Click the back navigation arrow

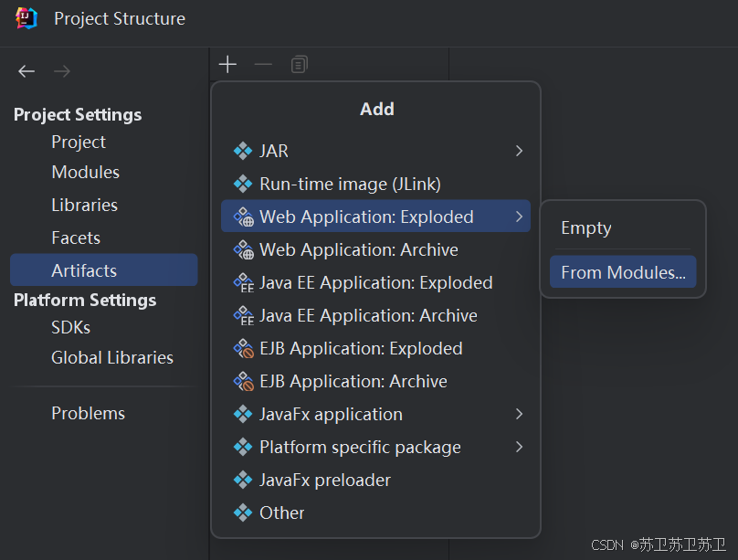click(26, 71)
